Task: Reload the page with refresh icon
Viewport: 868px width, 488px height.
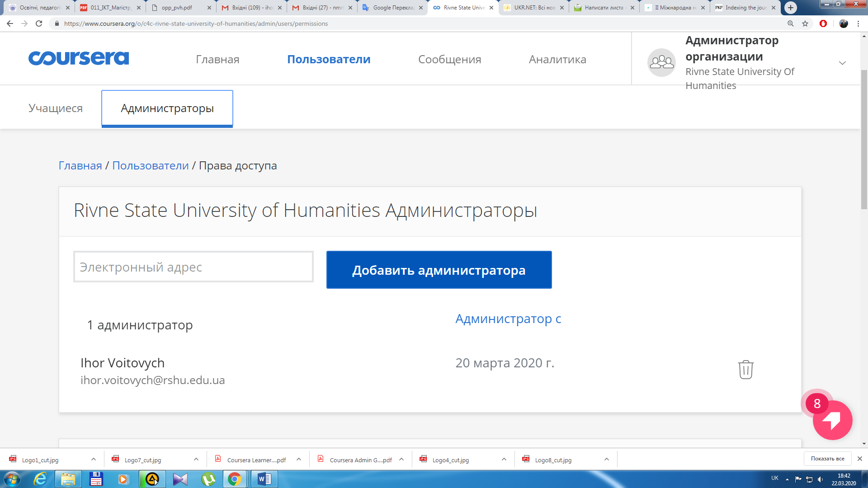Action: tap(39, 23)
